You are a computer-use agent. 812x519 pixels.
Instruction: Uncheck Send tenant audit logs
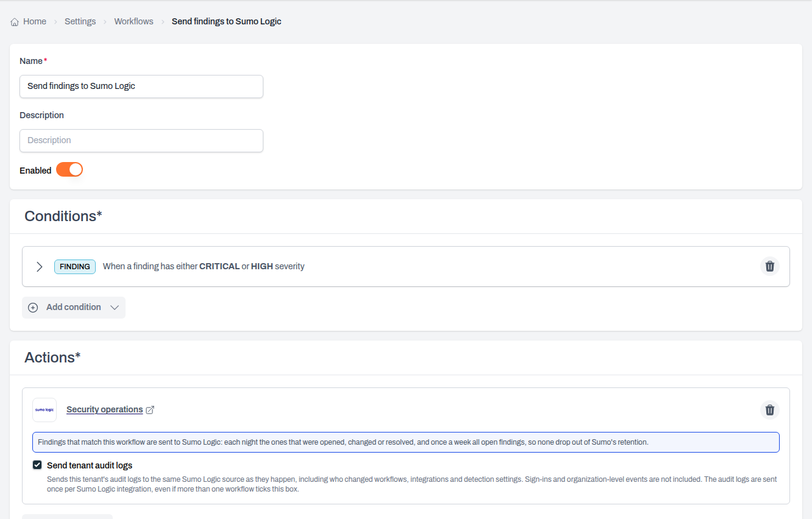click(x=37, y=465)
